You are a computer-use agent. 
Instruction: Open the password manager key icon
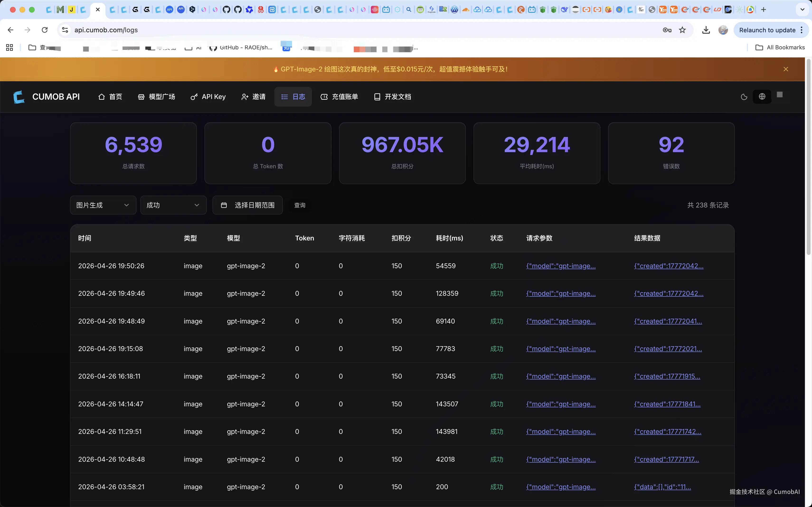click(x=667, y=30)
